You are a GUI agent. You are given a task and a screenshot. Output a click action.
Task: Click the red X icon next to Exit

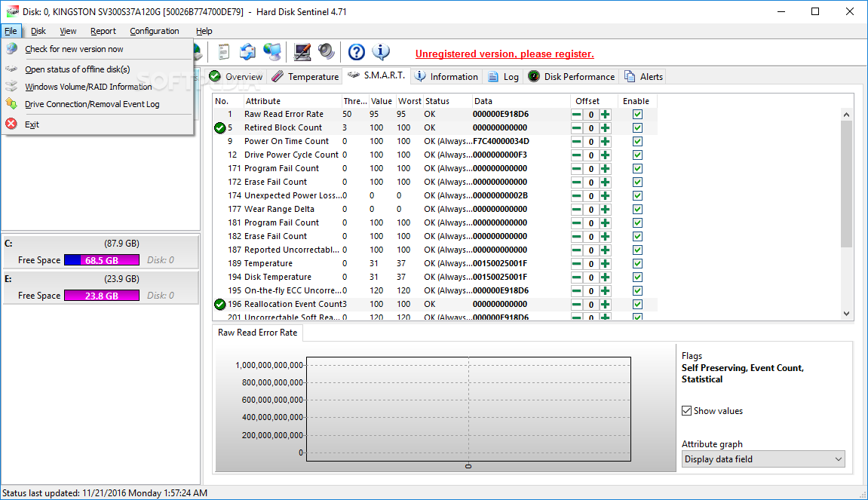coord(11,124)
